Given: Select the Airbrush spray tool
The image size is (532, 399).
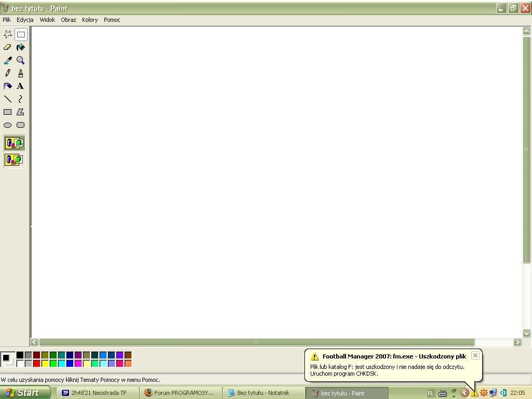Looking at the screenshot, I should [x=8, y=86].
